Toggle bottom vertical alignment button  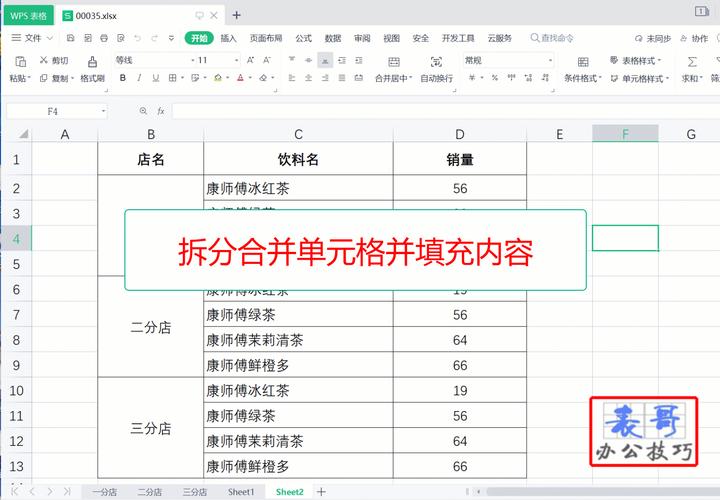[x=325, y=60]
